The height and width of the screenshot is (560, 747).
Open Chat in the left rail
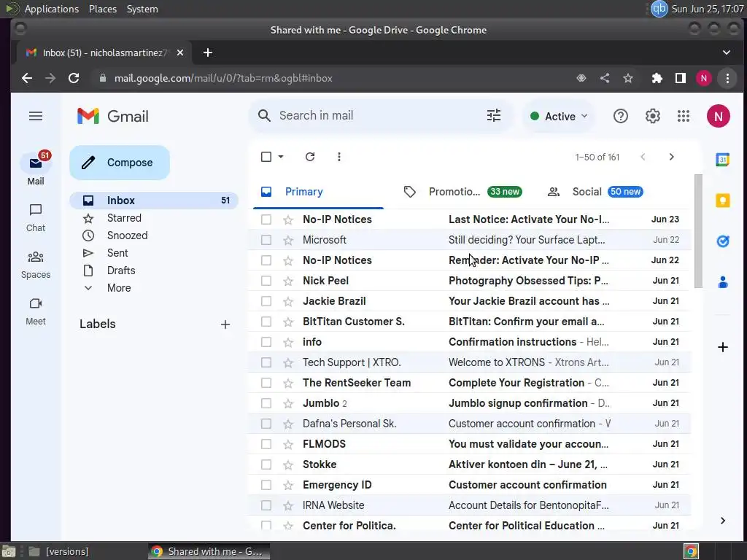pos(36,218)
